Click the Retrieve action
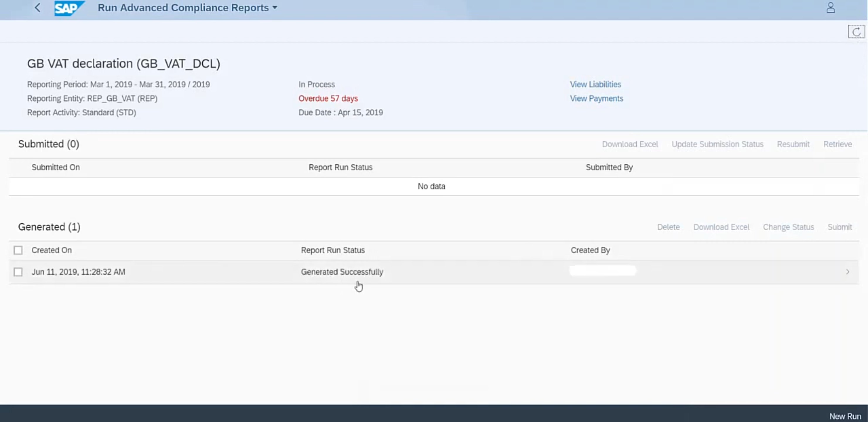Image resolution: width=868 pixels, height=422 pixels. (x=837, y=144)
